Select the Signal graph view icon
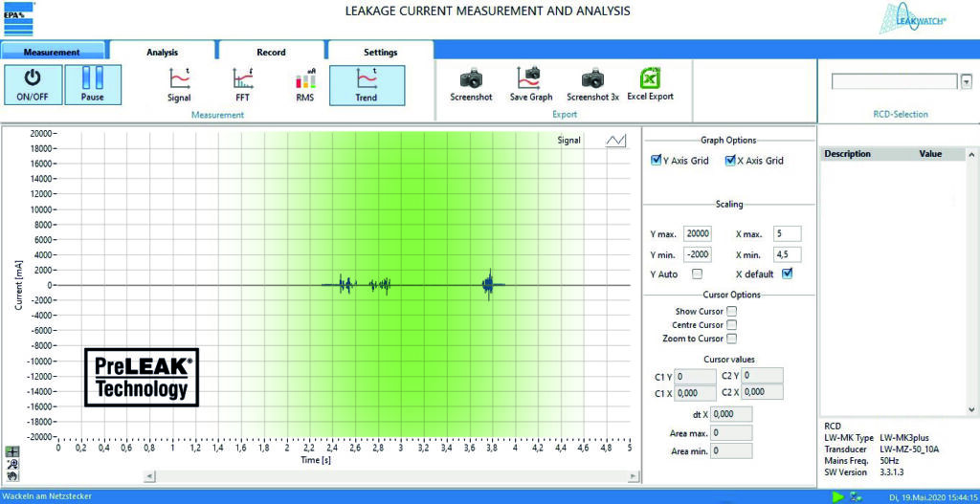This screenshot has width=980, height=504. click(x=179, y=78)
